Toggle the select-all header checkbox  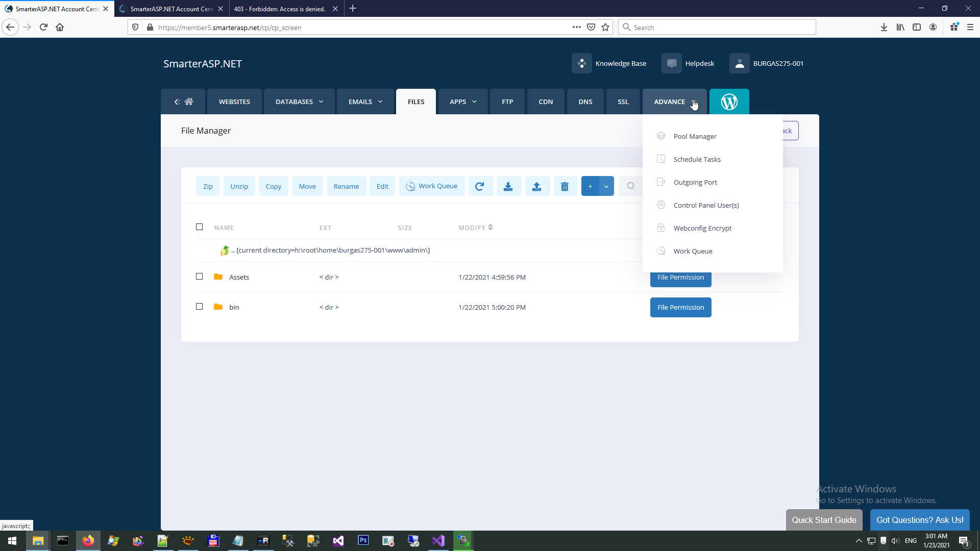(x=200, y=227)
